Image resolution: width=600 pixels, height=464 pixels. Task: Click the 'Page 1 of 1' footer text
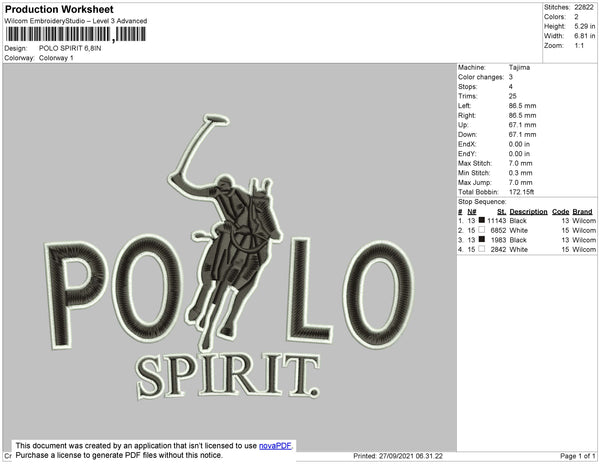click(577, 456)
